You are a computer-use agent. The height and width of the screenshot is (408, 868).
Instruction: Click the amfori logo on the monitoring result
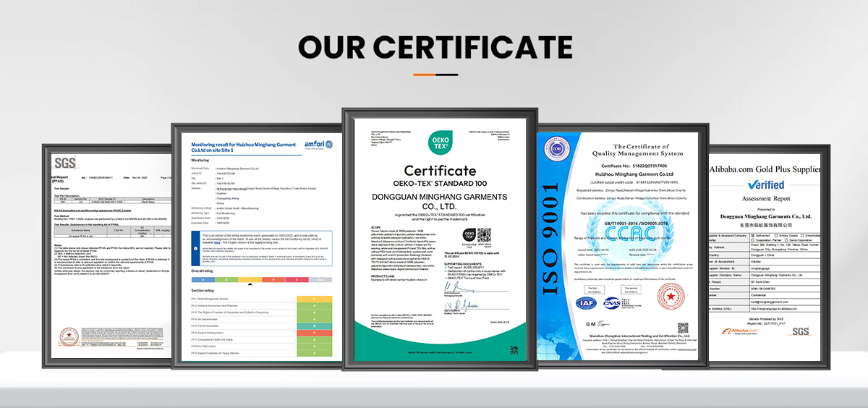[x=318, y=145]
